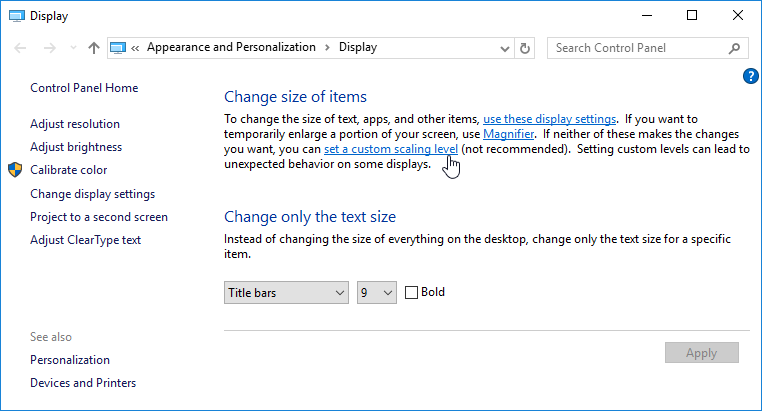Viewport: 762px width, 411px height.
Task: Open Adjust resolution in sidebar
Action: 75,124
